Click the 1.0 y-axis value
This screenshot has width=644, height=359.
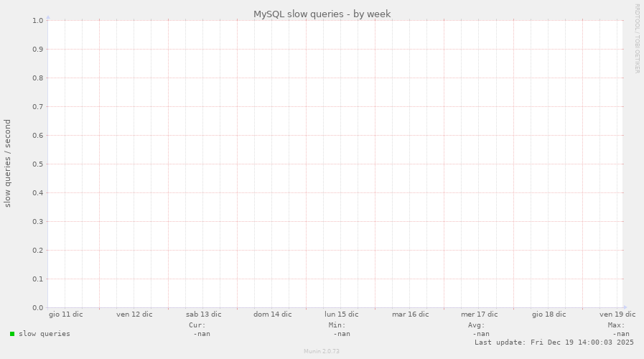(38, 21)
